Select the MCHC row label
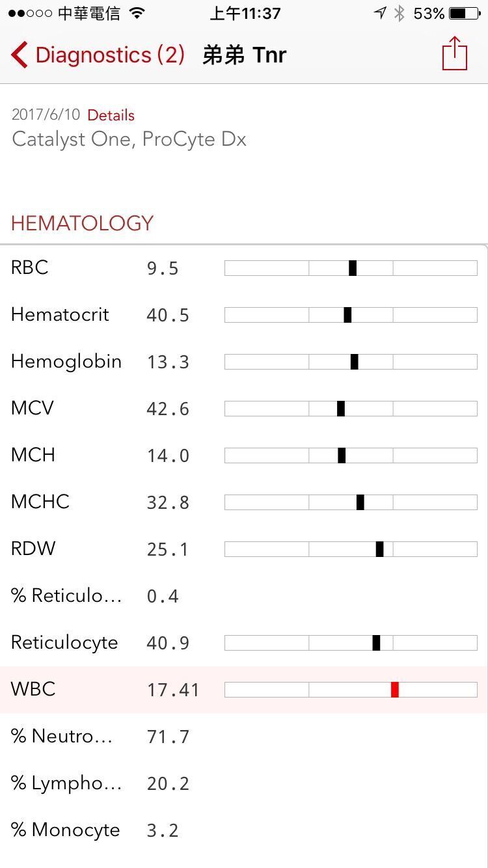 [x=40, y=502]
